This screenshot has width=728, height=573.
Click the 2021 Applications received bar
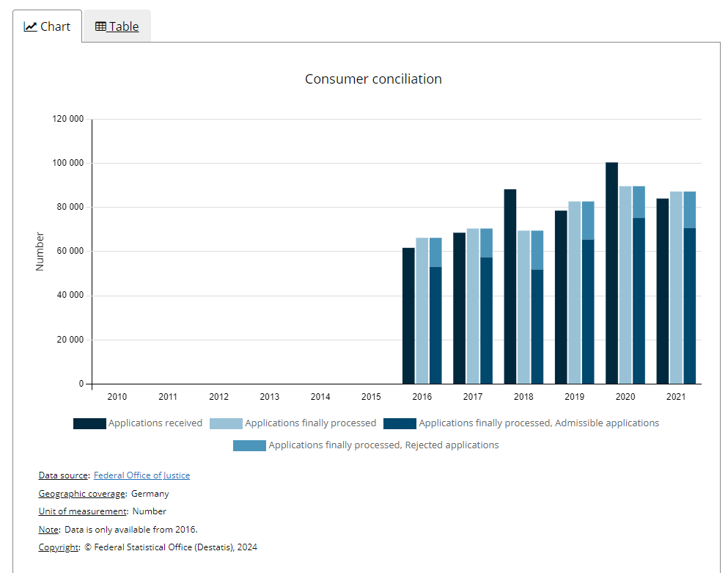663,291
